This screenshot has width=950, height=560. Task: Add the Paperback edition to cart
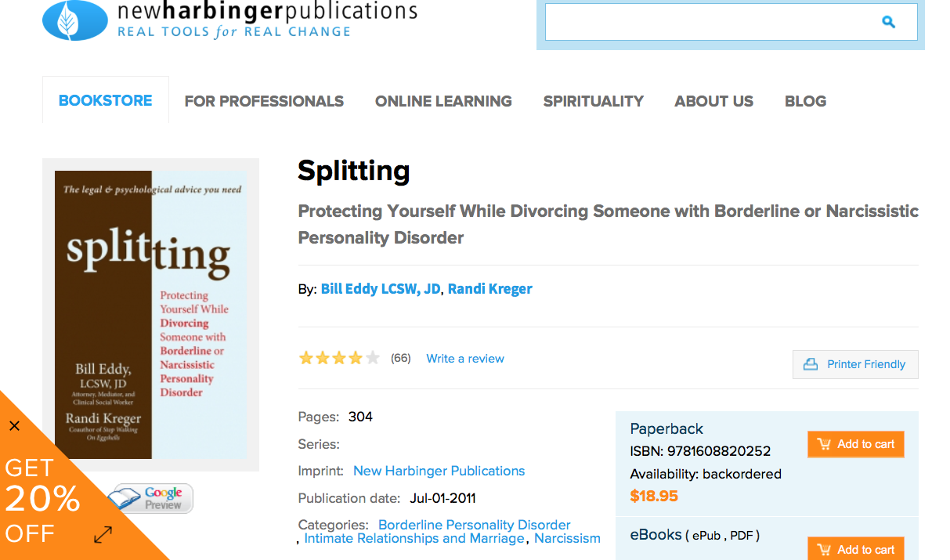click(855, 444)
